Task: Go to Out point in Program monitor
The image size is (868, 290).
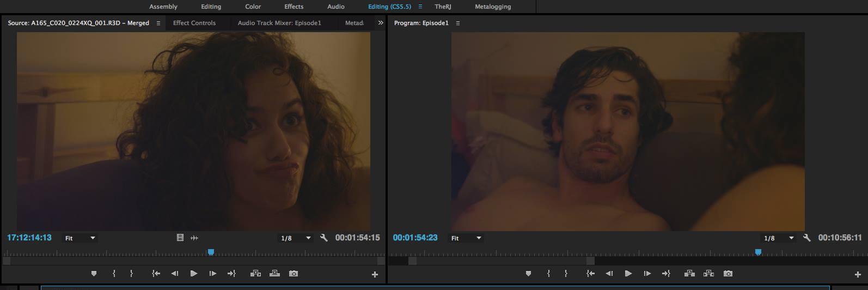Action: [x=666, y=274]
